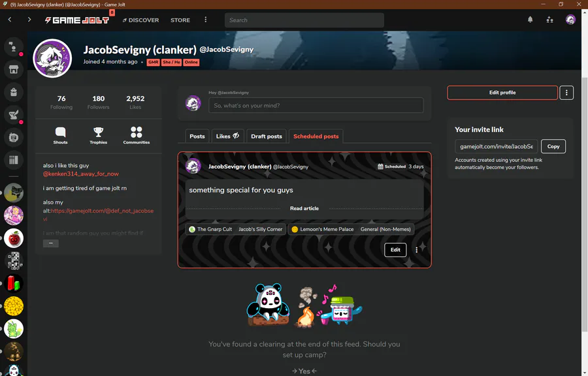Viewport: 588px width, 376px height.
Task: View the 180 Followers list
Action: [98, 102]
